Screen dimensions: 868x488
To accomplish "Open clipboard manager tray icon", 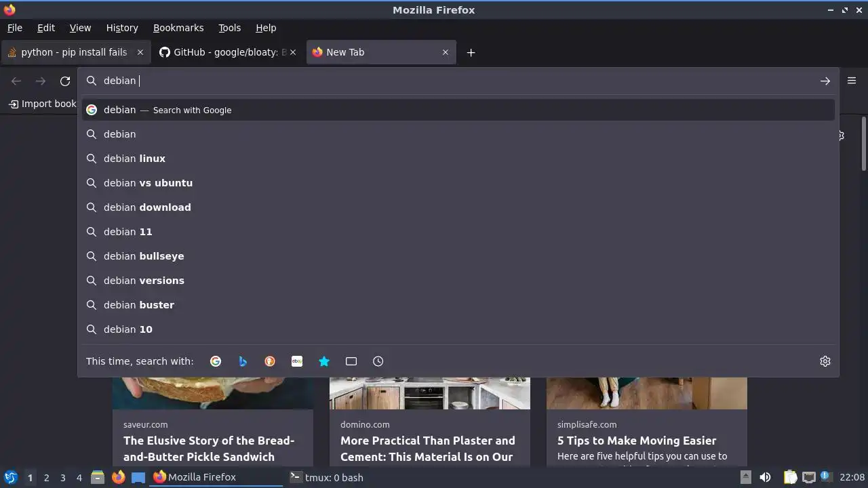I will click(x=791, y=477).
